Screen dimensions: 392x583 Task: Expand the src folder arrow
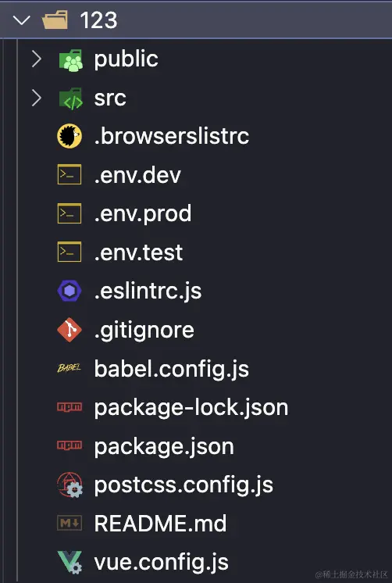[37, 98]
